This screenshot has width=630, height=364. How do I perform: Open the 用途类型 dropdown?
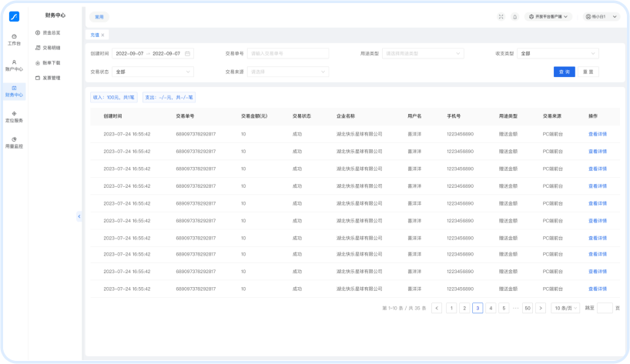click(423, 53)
